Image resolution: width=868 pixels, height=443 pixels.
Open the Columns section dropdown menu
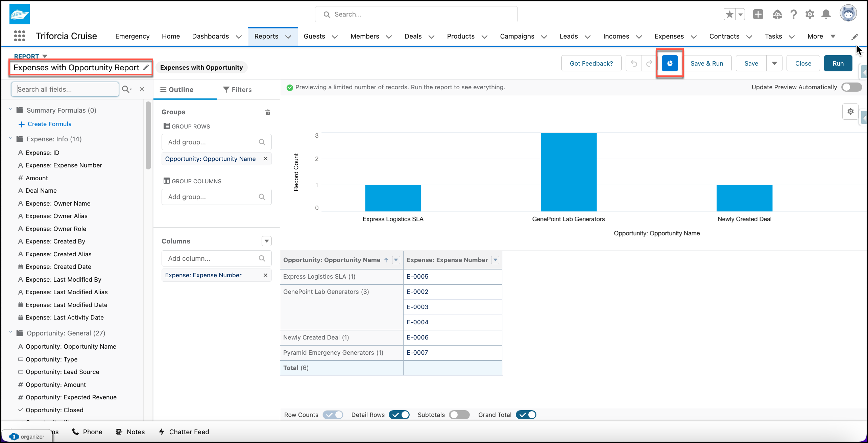coord(267,241)
